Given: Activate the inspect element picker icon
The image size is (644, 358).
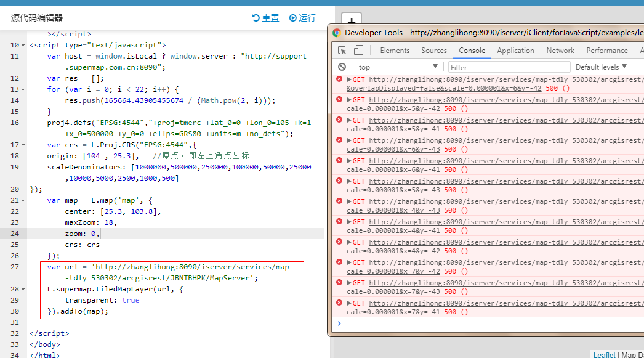Looking at the screenshot, I should pyautogui.click(x=342, y=50).
